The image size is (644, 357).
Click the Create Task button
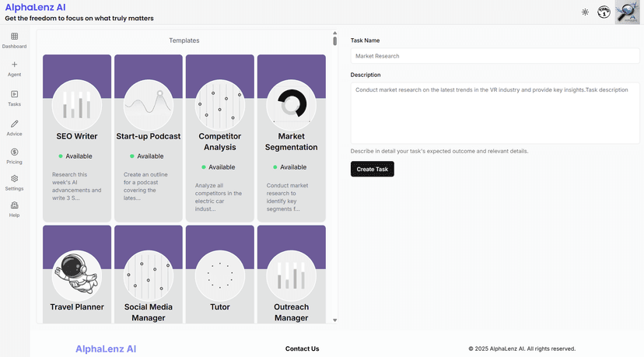[372, 169]
